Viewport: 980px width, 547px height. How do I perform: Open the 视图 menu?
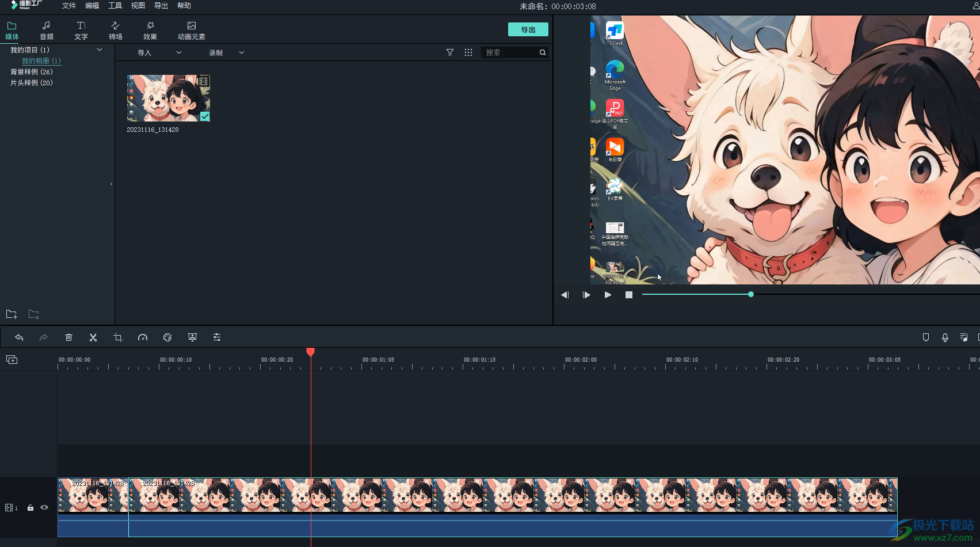(x=138, y=6)
